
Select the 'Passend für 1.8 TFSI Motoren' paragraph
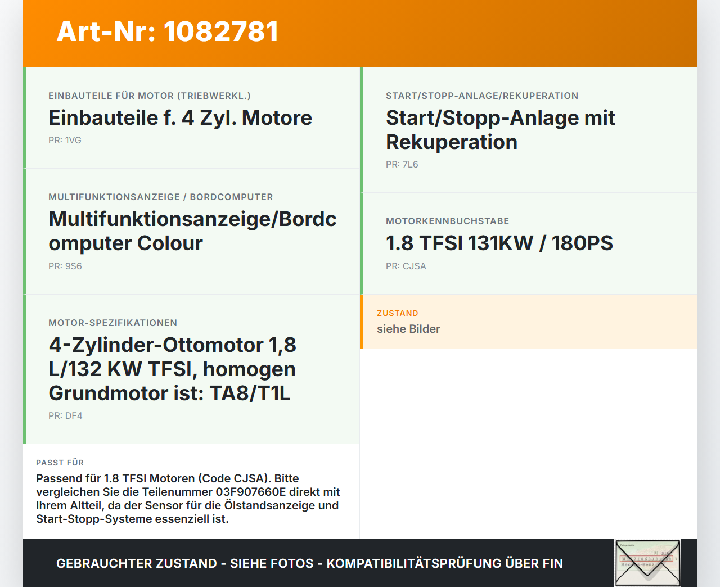click(188, 499)
